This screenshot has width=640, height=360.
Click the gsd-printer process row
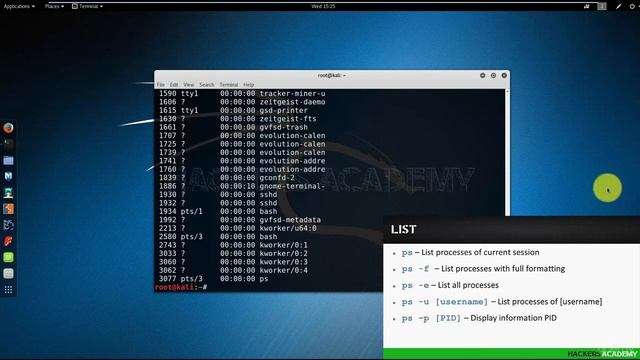[x=233, y=110]
